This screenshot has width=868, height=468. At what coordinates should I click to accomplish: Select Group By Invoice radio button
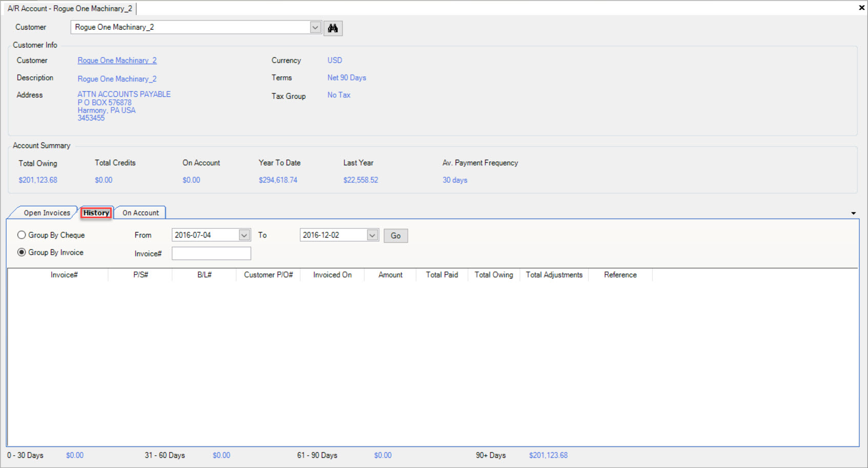tap(22, 252)
